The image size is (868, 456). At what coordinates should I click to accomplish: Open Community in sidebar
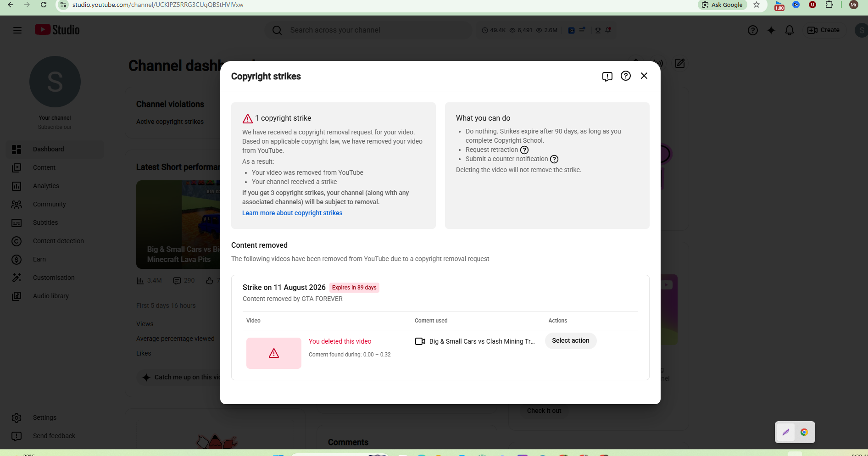(x=55, y=204)
